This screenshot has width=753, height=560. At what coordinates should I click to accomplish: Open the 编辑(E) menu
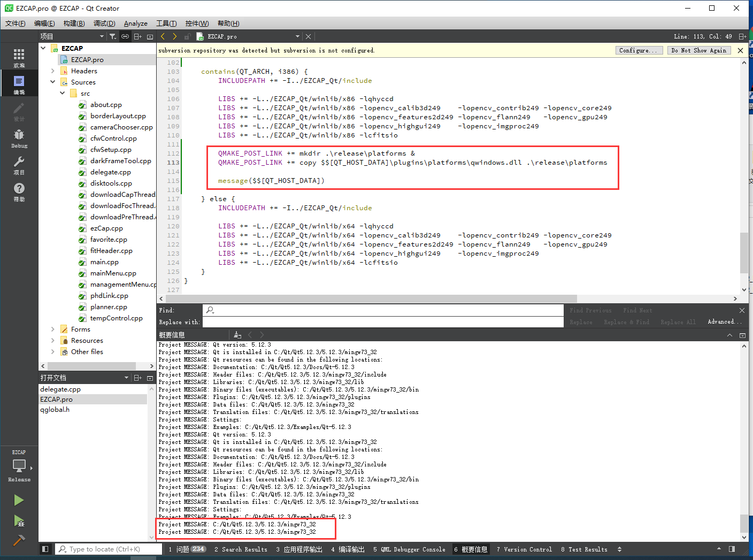(x=44, y=24)
